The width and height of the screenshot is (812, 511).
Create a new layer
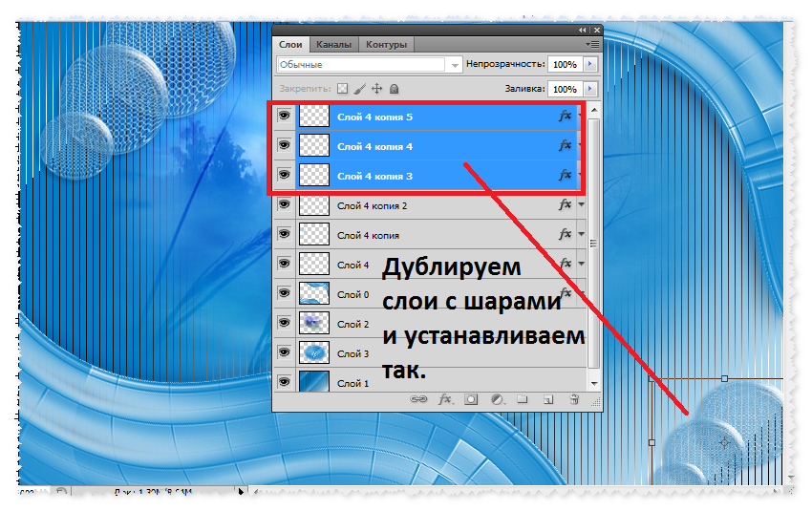click(x=548, y=399)
